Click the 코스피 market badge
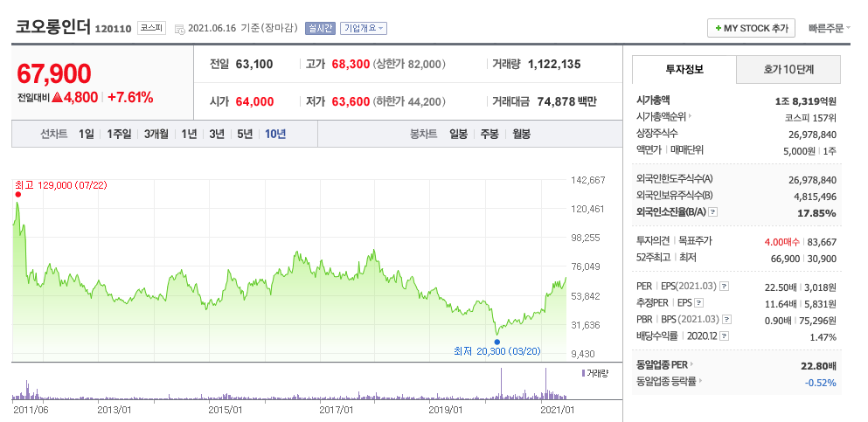 [x=151, y=28]
